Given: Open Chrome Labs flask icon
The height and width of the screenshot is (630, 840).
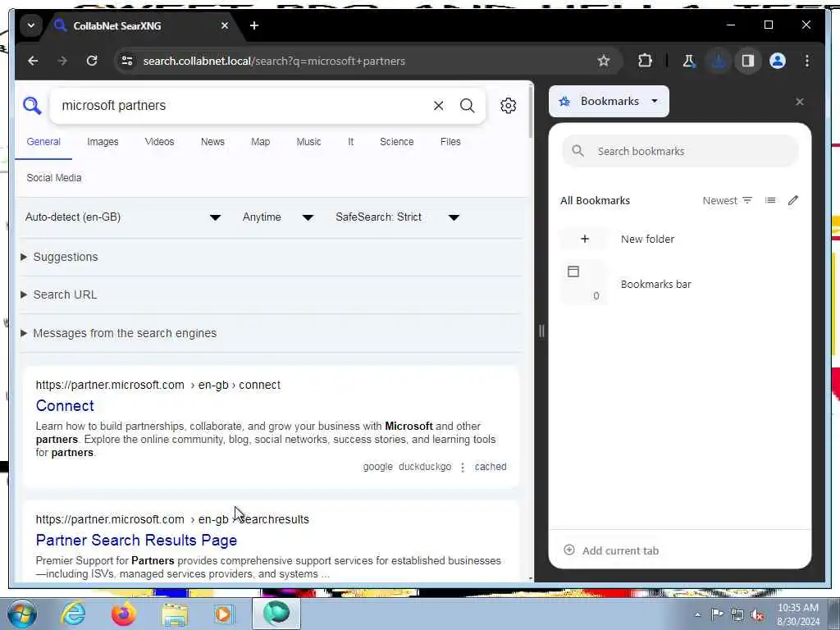Looking at the screenshot, I should tap(689, 61).
